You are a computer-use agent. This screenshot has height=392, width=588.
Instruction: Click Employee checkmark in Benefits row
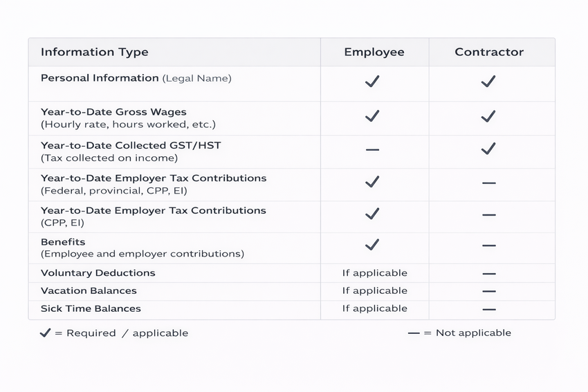[372, 244]
